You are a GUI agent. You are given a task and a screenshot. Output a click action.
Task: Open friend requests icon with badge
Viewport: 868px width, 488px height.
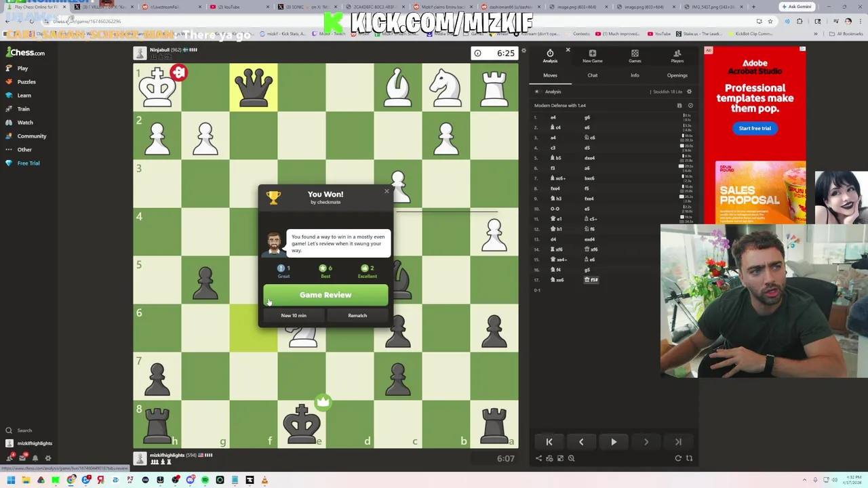click(x=9, y=458)
